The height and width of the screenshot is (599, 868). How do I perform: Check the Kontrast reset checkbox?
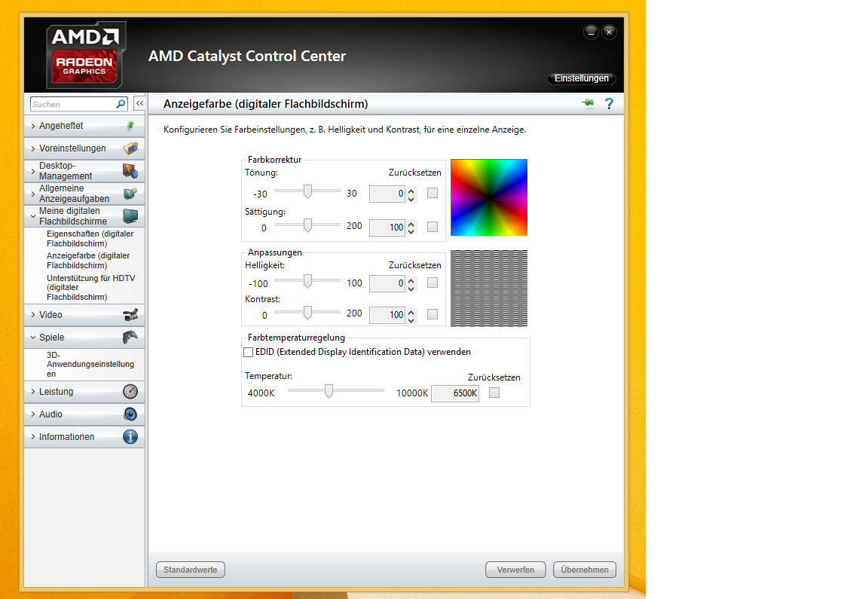coord(432,314)
